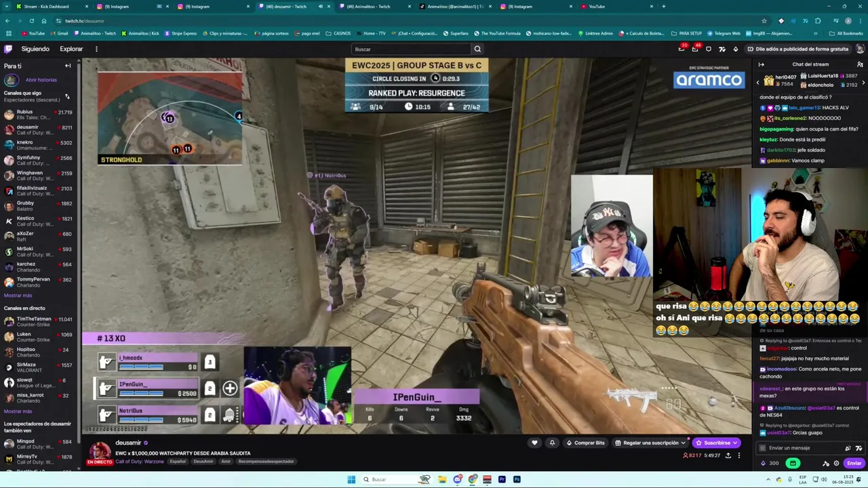Open the Twitch more options menu
This screenshot has height=488, width=868.
pos(96,49)
